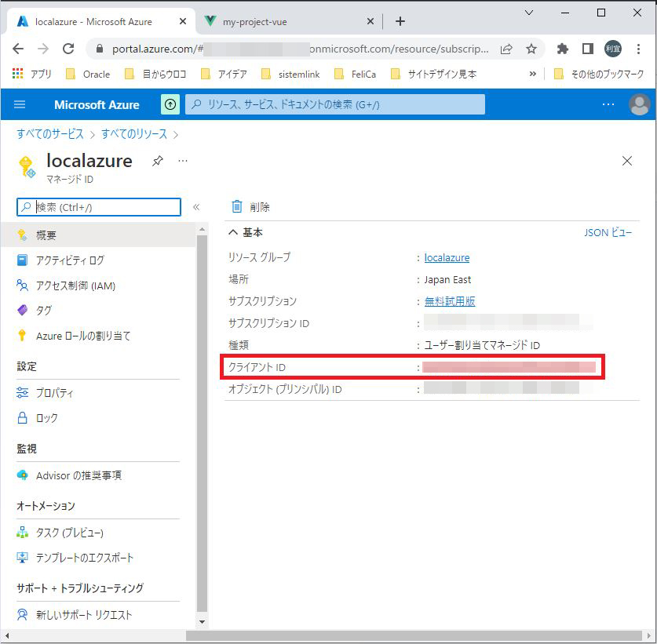Click the browser forward arrow
Viewport: 657px width, 644px height.
click(x=43, y=49)
